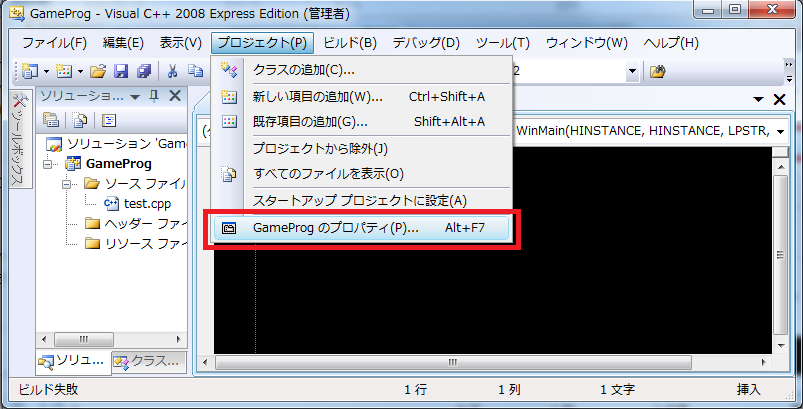Screen dimensions: 803x409
Task: Click the editor scroll up arrow
Action: tap(780, 166)
